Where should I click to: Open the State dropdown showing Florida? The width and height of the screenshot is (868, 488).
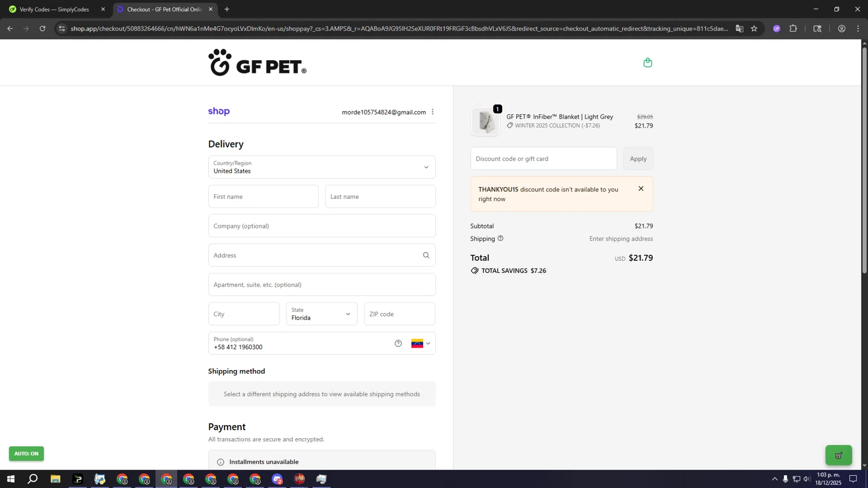[x=322, y=314]
